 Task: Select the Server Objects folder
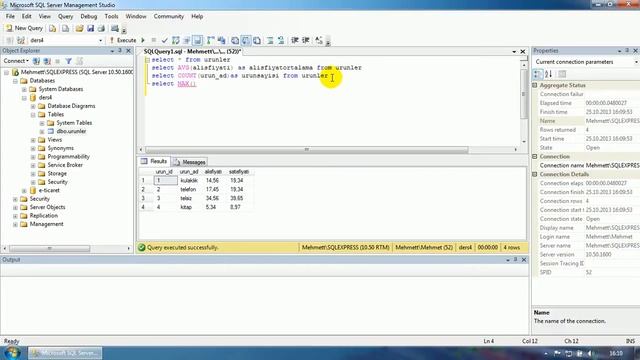[47, 207]
